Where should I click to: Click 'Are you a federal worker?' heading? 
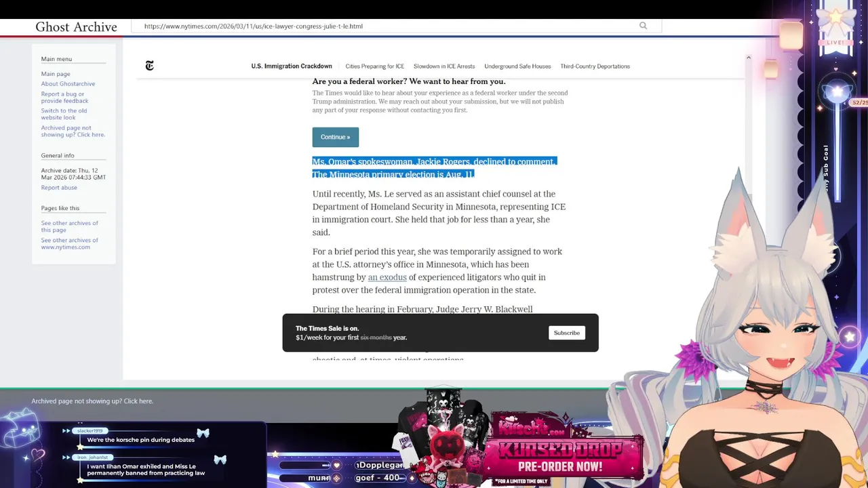(409, 81)
